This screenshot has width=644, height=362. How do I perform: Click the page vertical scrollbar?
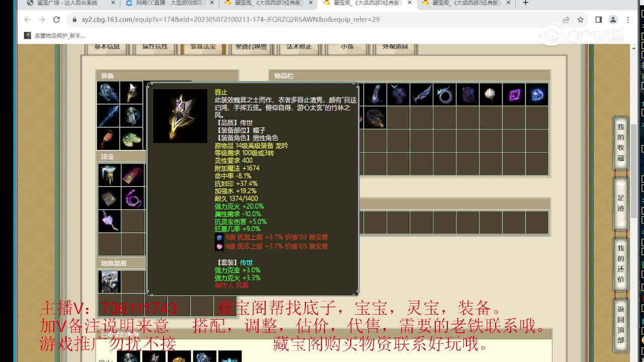pyautogui.click(x=634, y=171)
